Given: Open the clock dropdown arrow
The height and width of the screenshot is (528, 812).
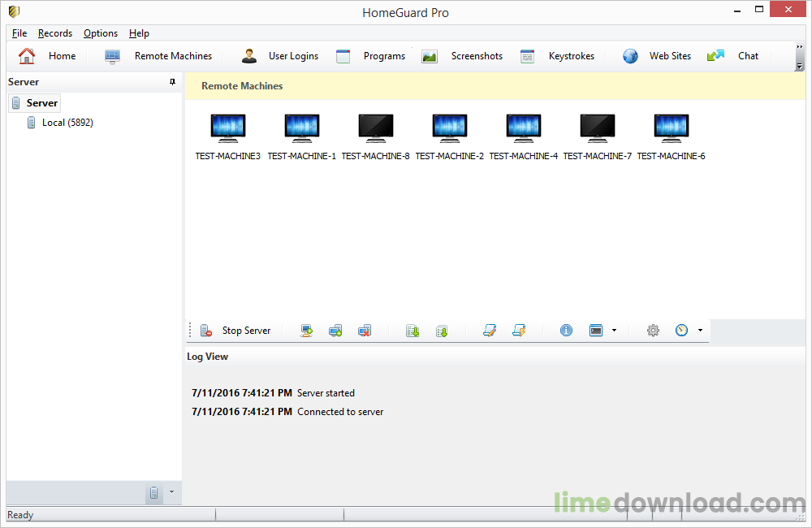Looking at the screenshot, I should tap(700, 330).
